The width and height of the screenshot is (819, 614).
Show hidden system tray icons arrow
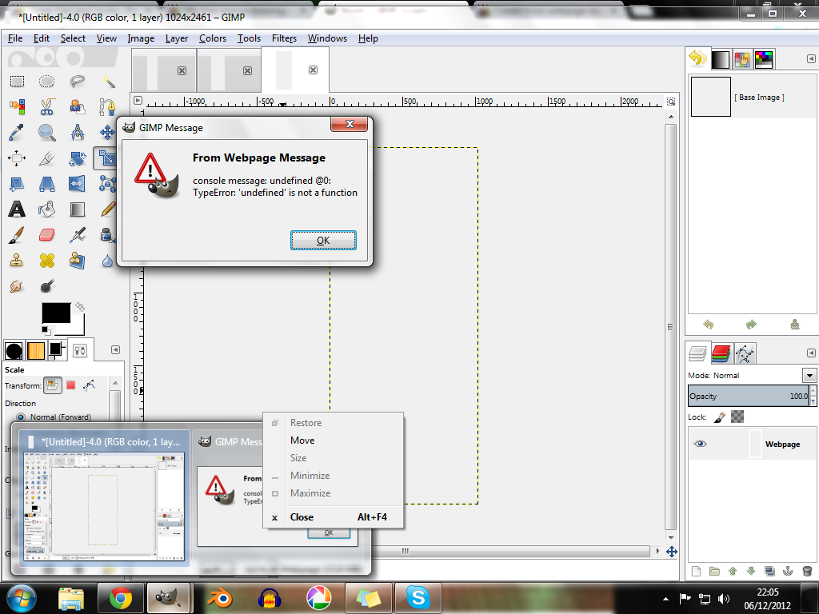(x=665, y=599)
